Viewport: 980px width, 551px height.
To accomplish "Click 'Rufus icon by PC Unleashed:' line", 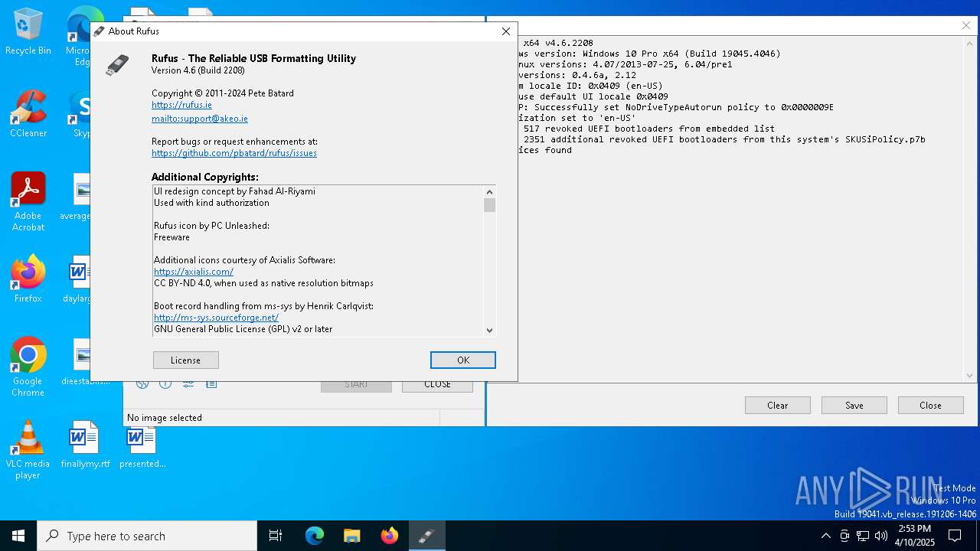I will pos(211,226).
